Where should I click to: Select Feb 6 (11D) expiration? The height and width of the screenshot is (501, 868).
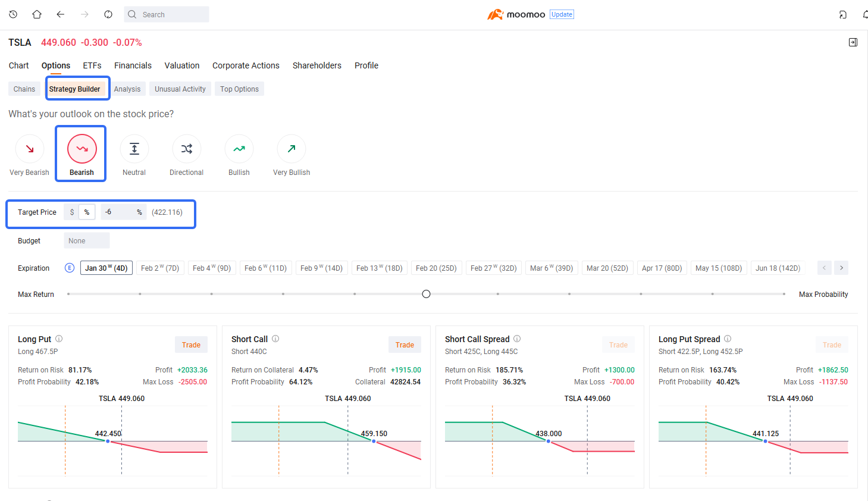click(266, 268)
